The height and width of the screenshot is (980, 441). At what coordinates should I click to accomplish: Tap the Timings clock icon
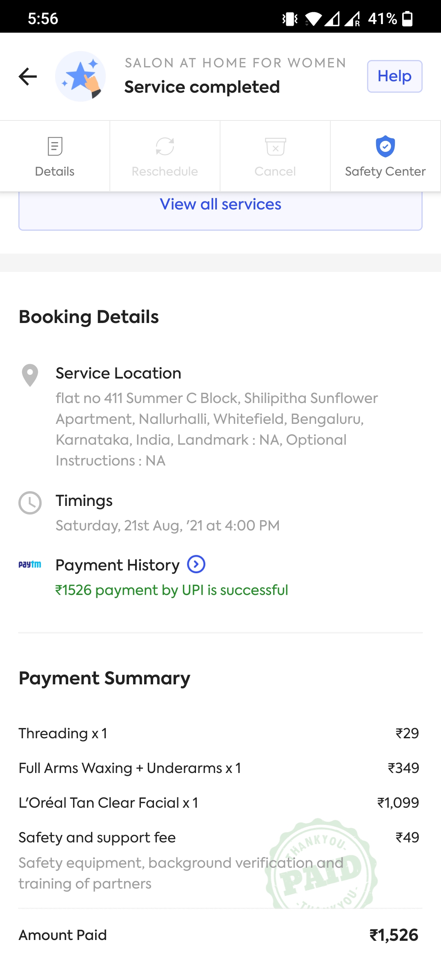point(30,503)
